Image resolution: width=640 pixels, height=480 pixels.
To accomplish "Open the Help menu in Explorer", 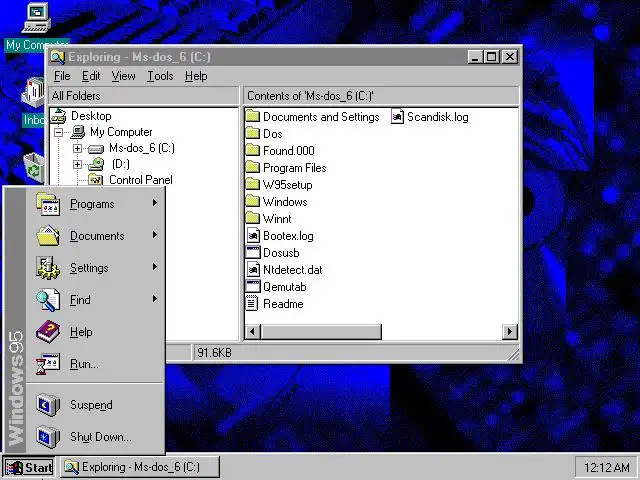I will pyautogui.click(x=196, y=76).
